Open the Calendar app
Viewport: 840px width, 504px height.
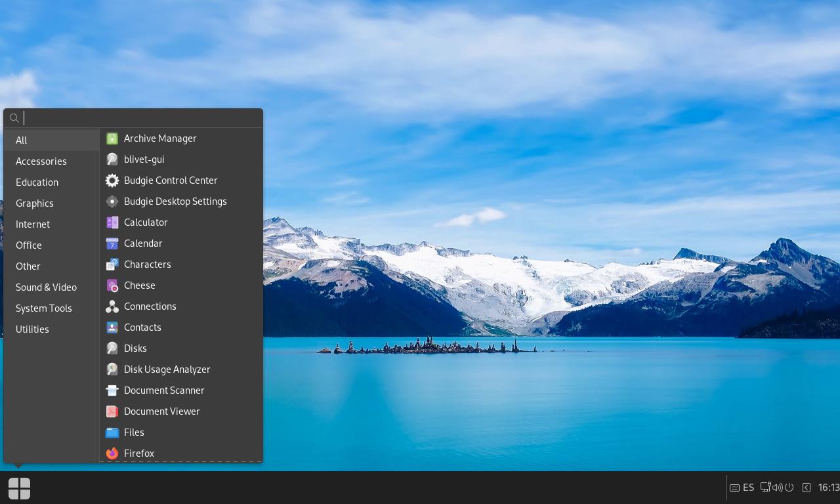click(180, 243)
